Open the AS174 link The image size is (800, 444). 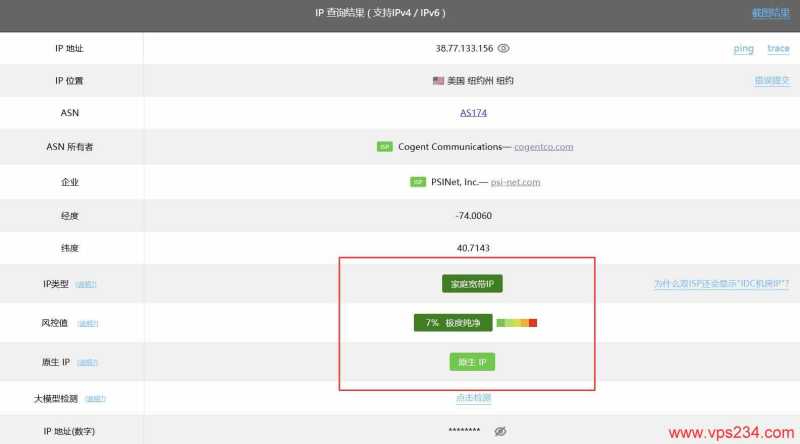pyautogui.click(x=473, y=113)
